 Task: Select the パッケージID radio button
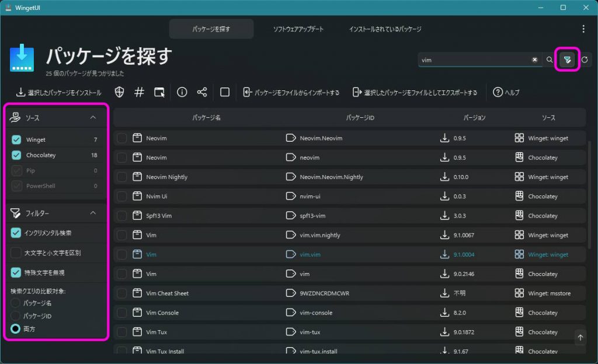15,316
